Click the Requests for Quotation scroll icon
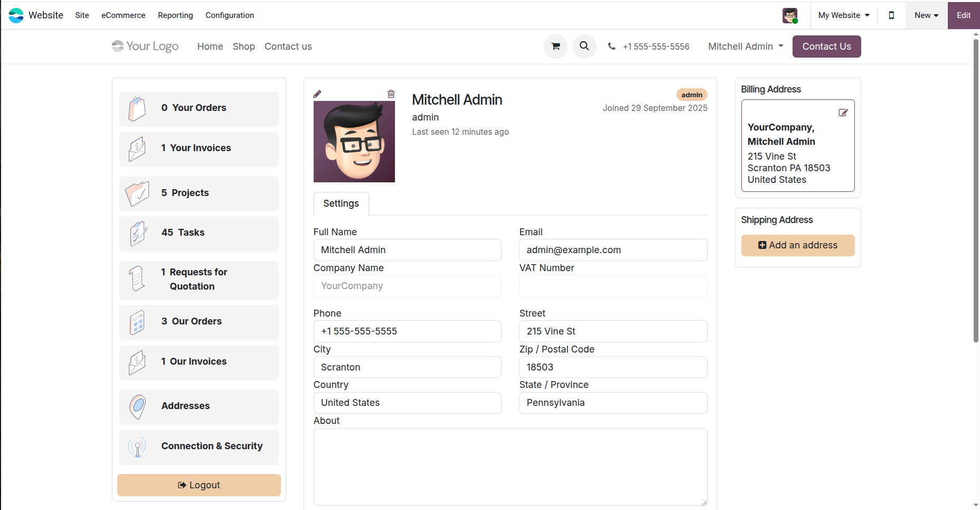This screenshot has width=980, height=510. coord(137,279)
